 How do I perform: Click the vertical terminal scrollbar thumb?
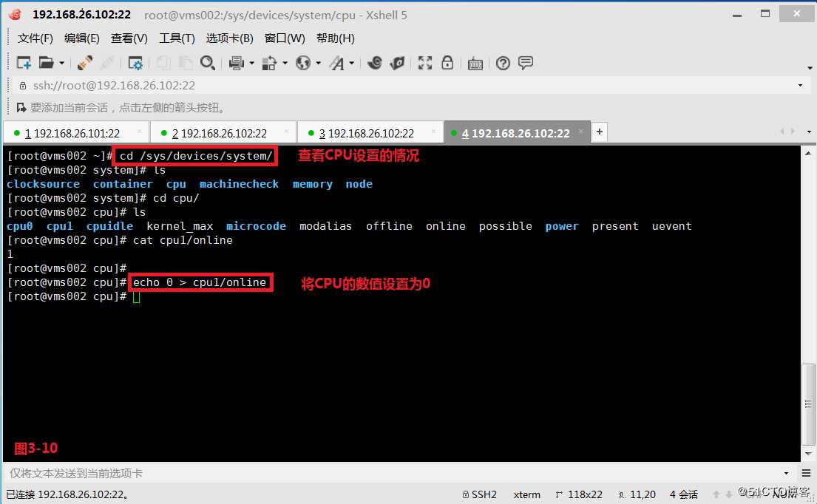click(x=808, y=404)
